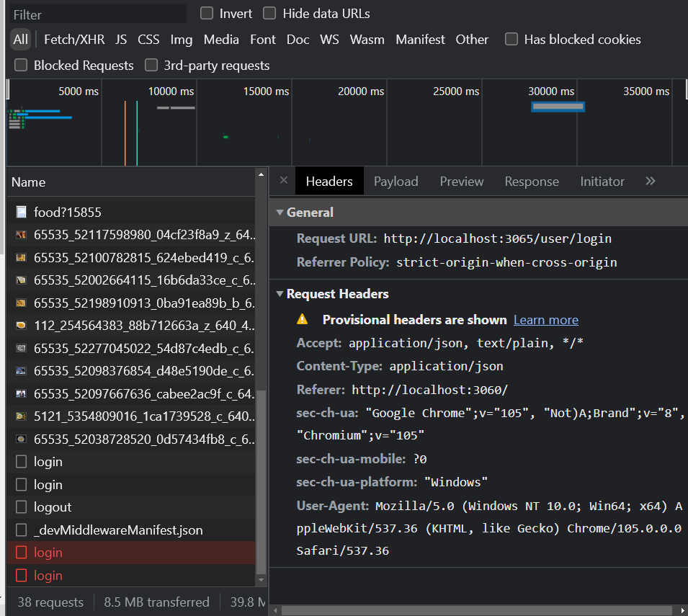Image resolution: width=688 pixels, height=616 pixels.
Task: Collapse the Request Headers section
Action: (x=280, y=294)
